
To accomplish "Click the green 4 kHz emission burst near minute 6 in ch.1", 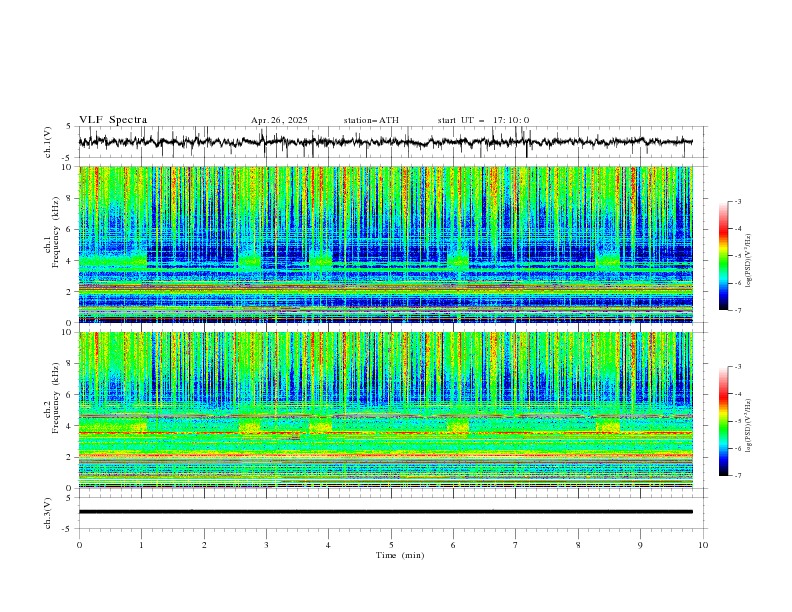I will (x=458, y=261).
